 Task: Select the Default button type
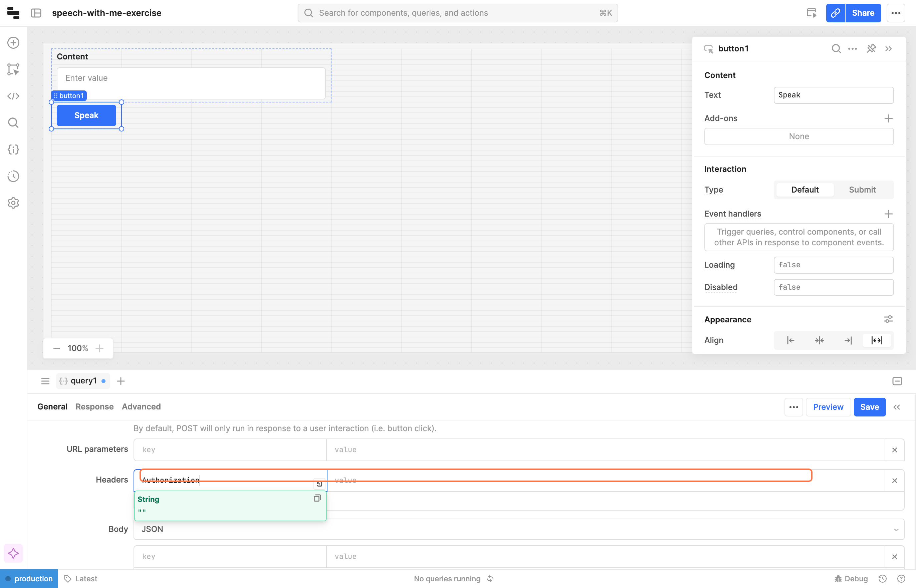(805, 190)
